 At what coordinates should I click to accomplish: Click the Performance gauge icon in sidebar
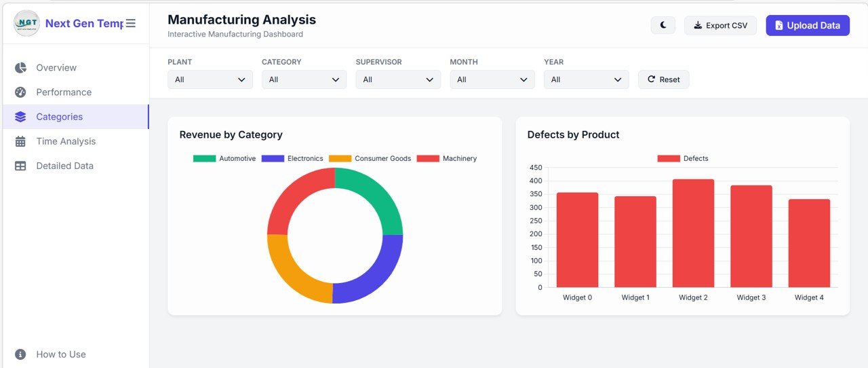20,92
